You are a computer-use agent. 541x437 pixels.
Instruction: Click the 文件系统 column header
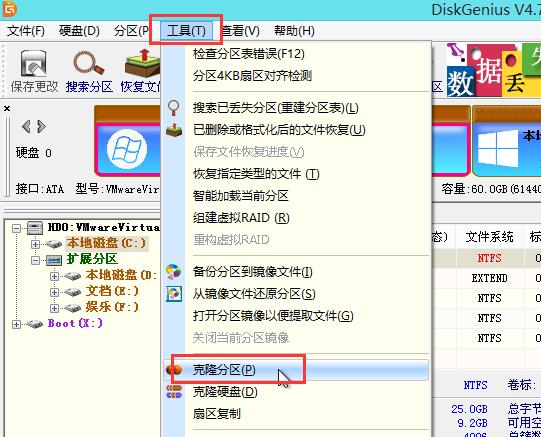pyautogui.click(x=489, y=237)
